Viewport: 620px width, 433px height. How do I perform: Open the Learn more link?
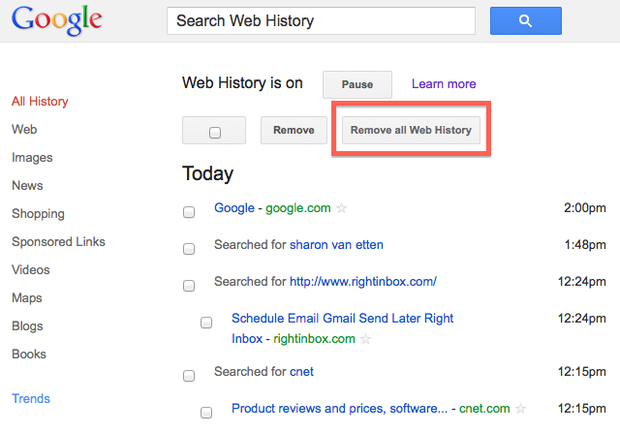(443, 84)
